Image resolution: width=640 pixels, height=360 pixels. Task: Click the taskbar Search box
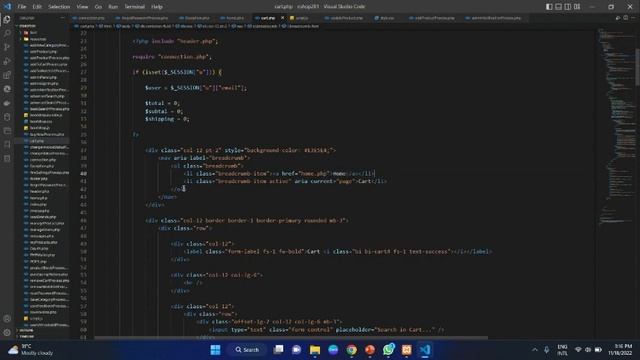coord(247,350)
